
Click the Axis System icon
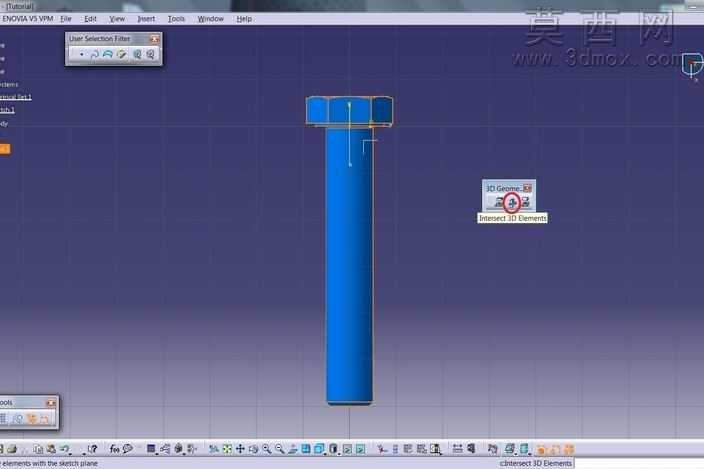click(x=382, y=449)
